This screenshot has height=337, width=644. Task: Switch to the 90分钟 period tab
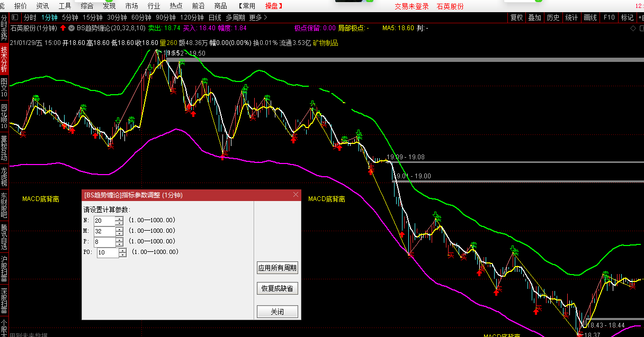click(166, 17)
